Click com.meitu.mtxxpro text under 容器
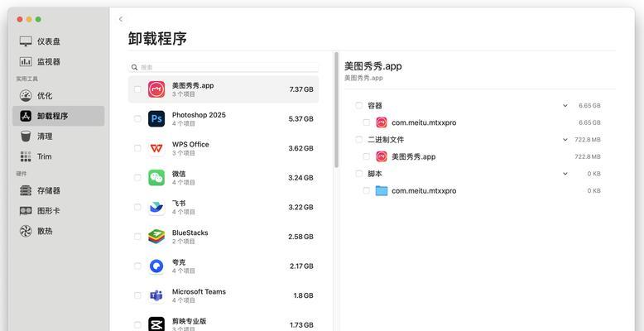This screenshot has height=331, width=644. coord(424,122)
